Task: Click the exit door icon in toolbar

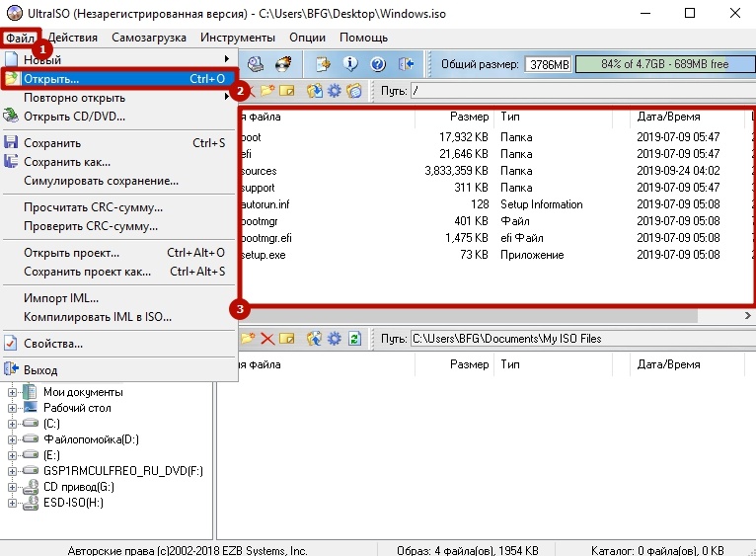Action: coord(406,64)
